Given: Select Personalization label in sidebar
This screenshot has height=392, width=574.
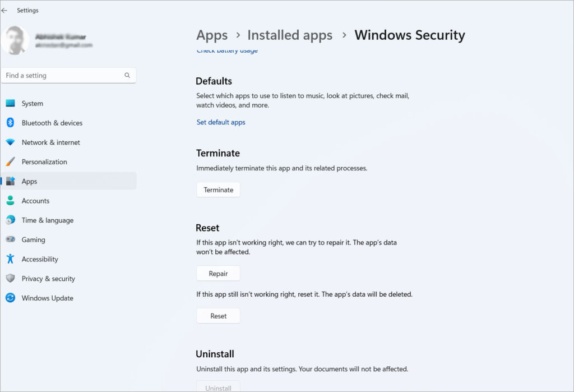Looking at the screenshot, I should click(44, 162).
